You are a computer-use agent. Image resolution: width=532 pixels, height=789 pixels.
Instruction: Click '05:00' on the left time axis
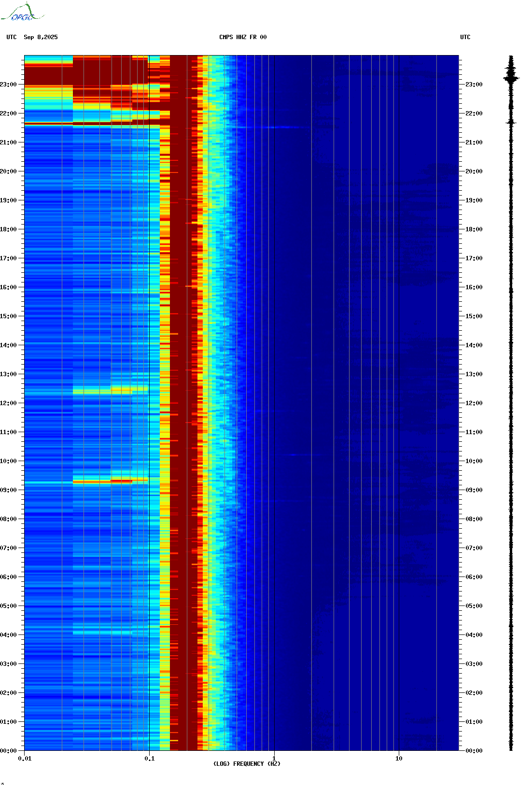tap(8, 606)
